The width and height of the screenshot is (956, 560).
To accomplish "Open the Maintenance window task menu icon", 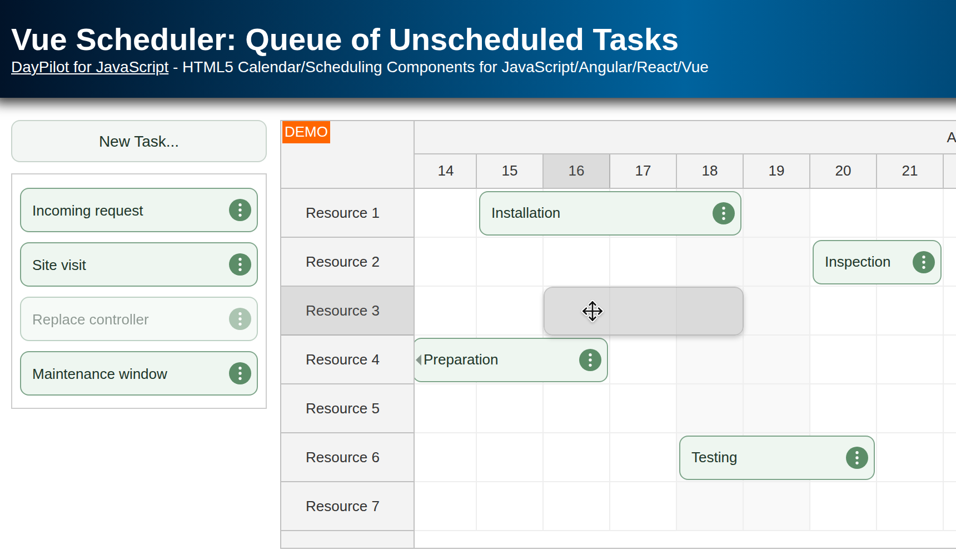I will pyautogui.click(x=240, y=373).
